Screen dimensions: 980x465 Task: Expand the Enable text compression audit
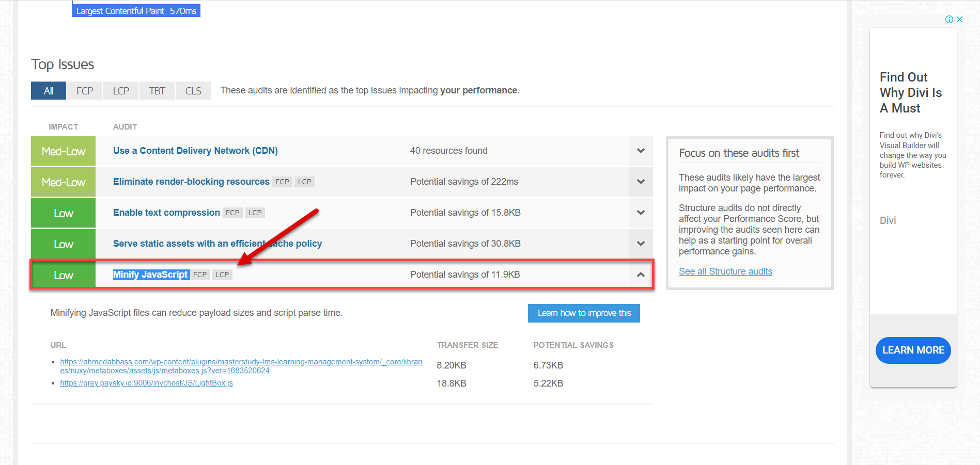(641, 213)
